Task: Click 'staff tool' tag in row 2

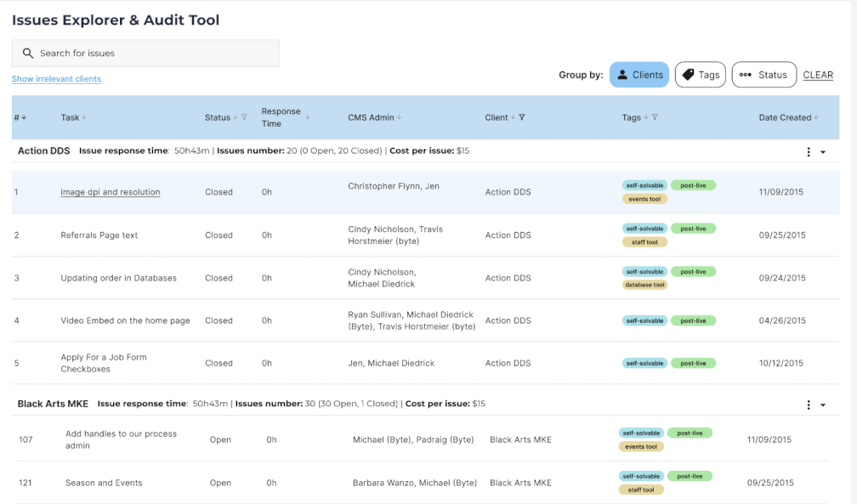Action: click(644, 242)
